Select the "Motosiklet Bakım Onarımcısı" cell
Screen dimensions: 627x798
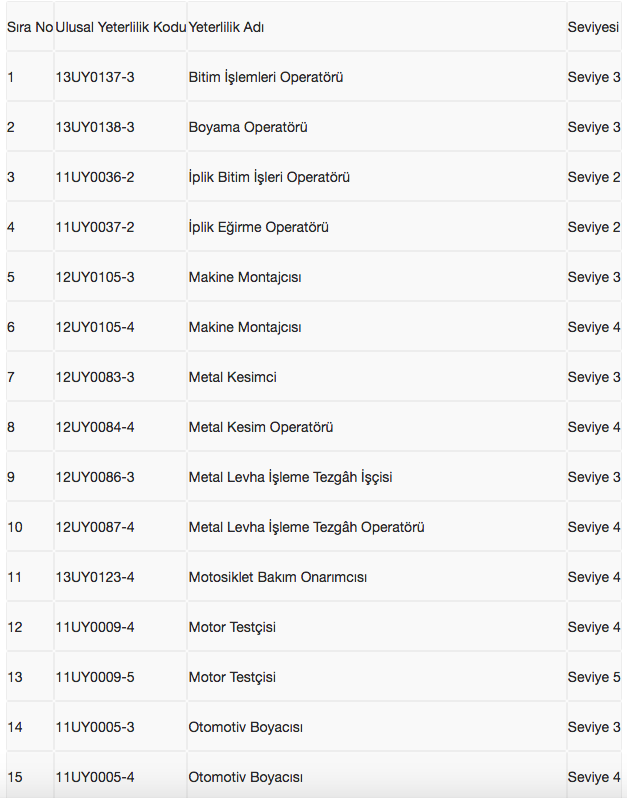tap(278, 577)
